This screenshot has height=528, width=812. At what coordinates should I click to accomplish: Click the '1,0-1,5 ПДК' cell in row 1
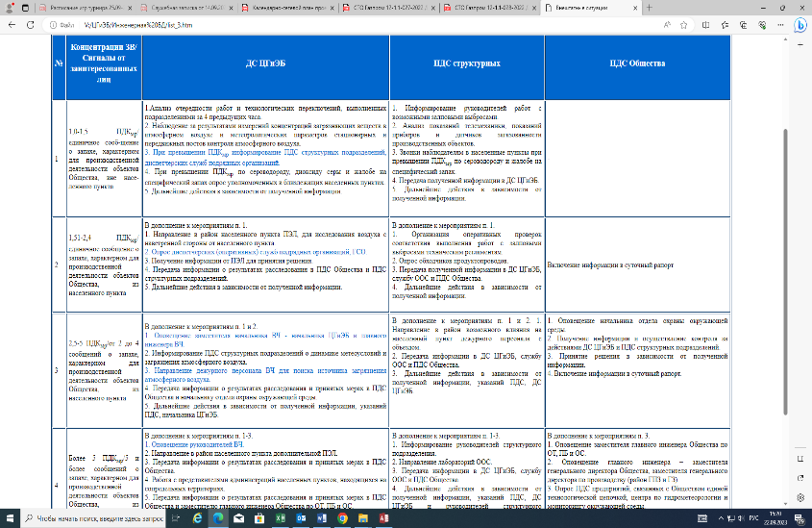tap(104, 159)
